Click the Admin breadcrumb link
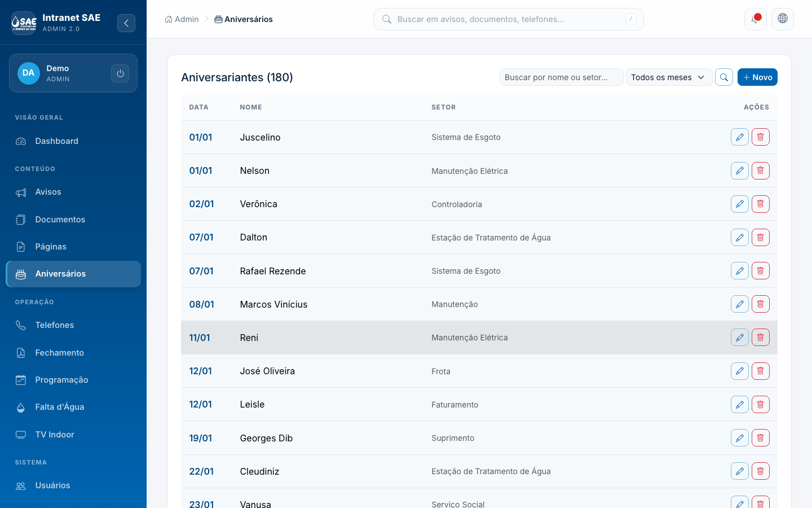Screen dimensions: 812x508 click(182, 19)
